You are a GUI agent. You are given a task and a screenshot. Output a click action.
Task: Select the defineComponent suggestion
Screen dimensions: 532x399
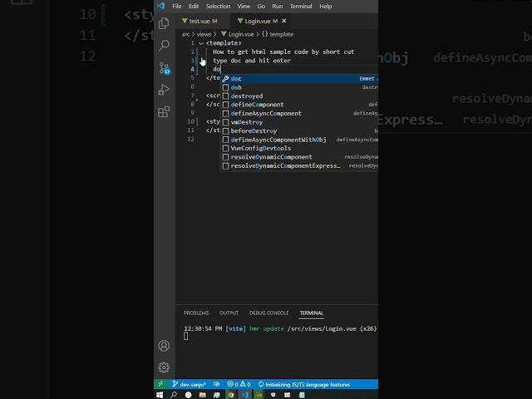(x=299, y=105)
